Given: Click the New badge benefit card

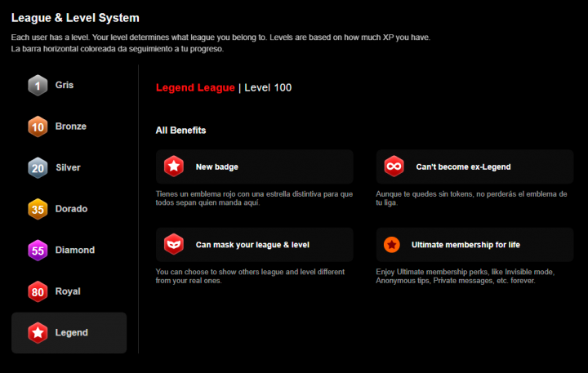Looking at the screenshot, I should (x=255, y=167).
